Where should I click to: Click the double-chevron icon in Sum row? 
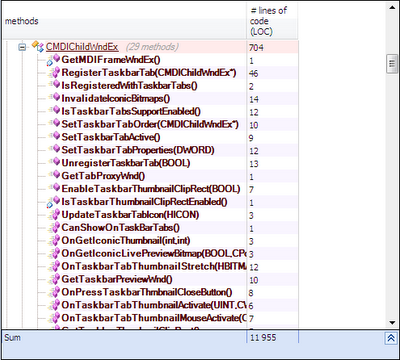(x=391, y=338)
